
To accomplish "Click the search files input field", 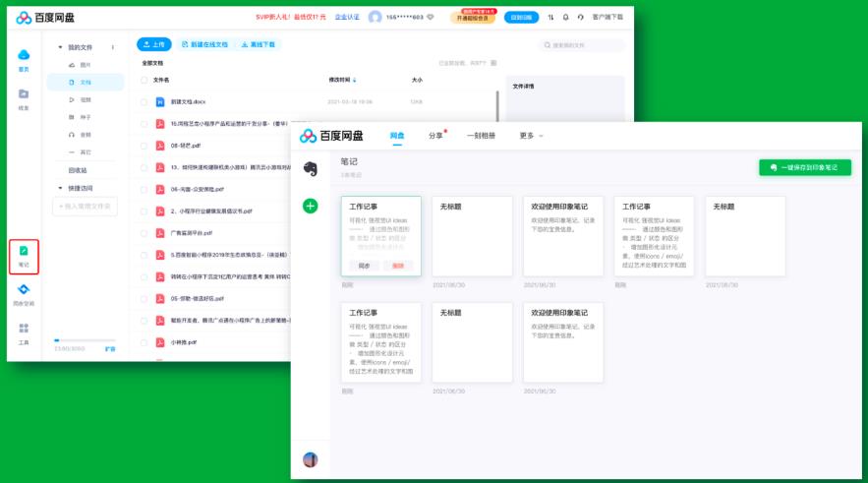I will [x=582, y=45].
